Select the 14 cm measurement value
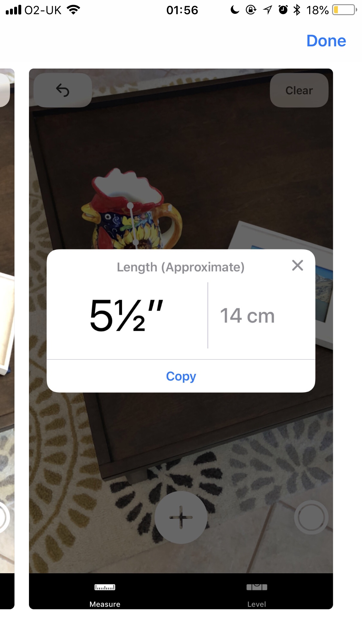The width and height of the screenshot is (362, 644). pos(247,316)
